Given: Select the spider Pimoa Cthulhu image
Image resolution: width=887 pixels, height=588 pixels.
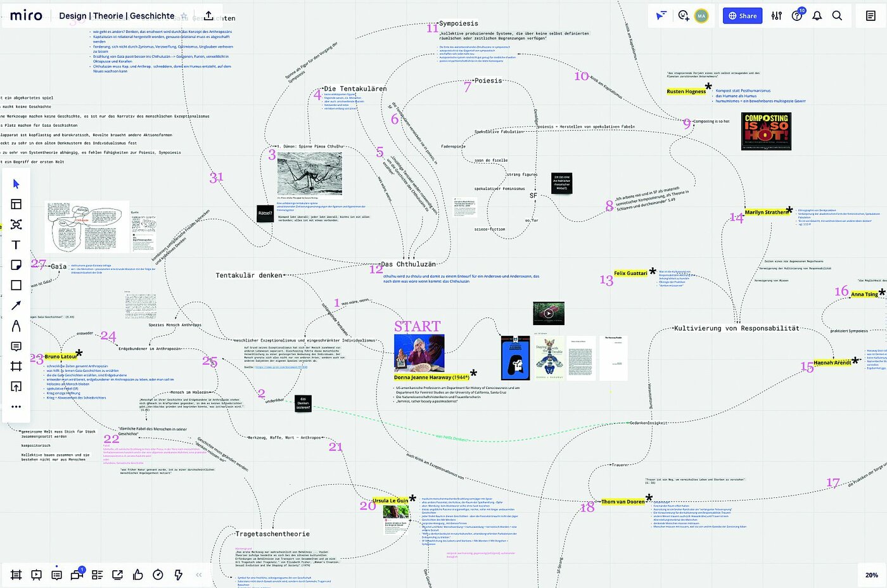Looking at the screenshot, I should tap(309, 174).
